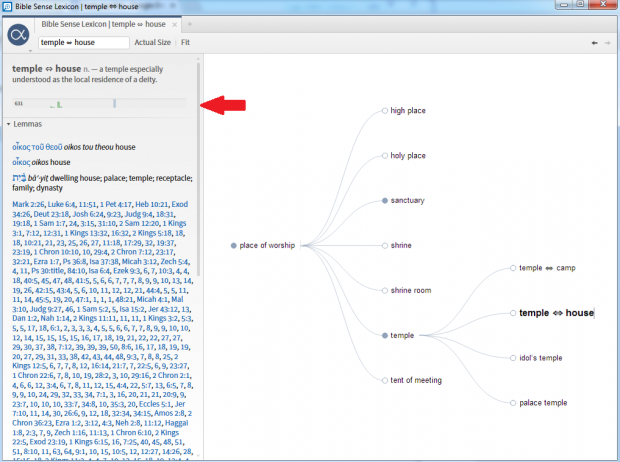
Task: Click the Fit zoom option
Action: (185, 43)
